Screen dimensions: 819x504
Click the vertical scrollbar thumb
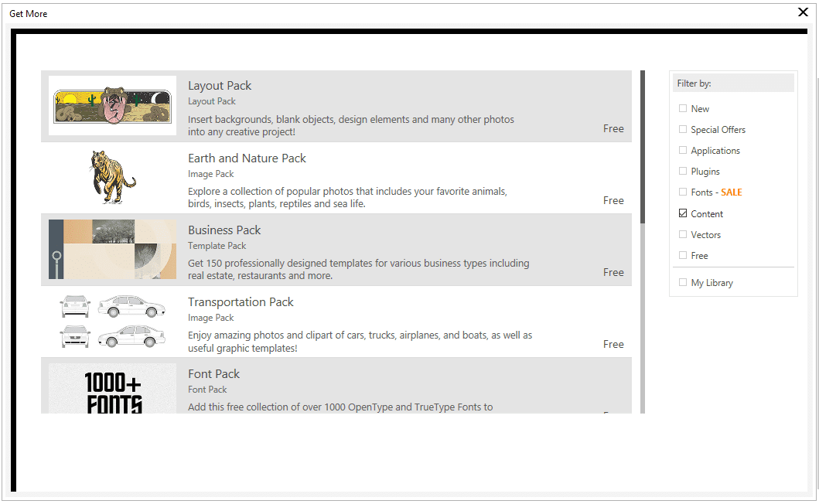tap(642, 147)
